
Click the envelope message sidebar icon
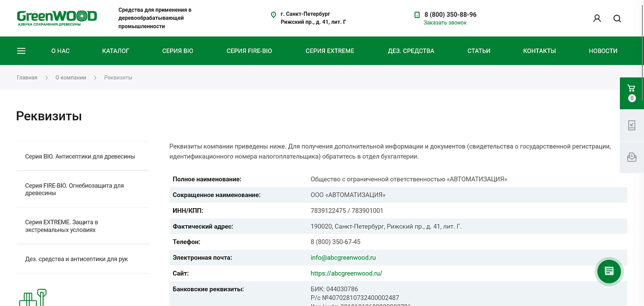[x=632, y=157]
